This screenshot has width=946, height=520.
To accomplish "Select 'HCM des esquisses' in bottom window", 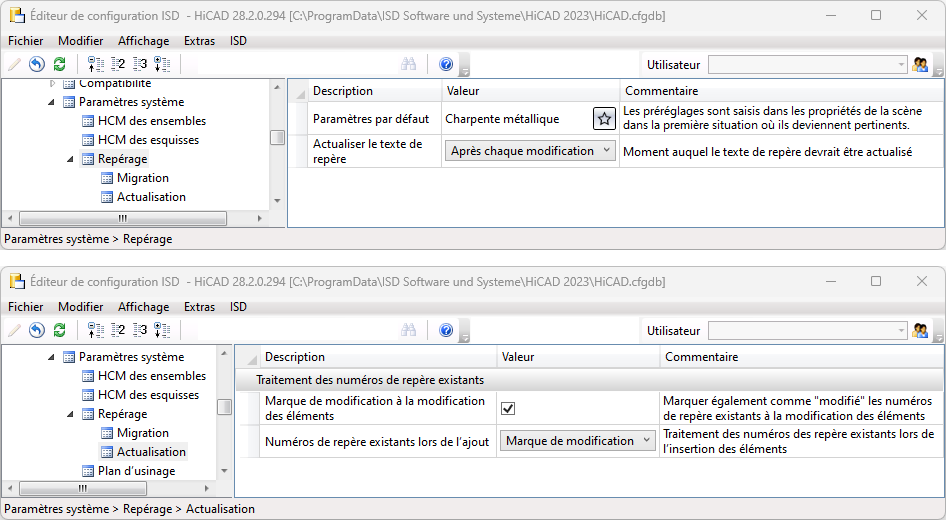I will tap(148, 395).
